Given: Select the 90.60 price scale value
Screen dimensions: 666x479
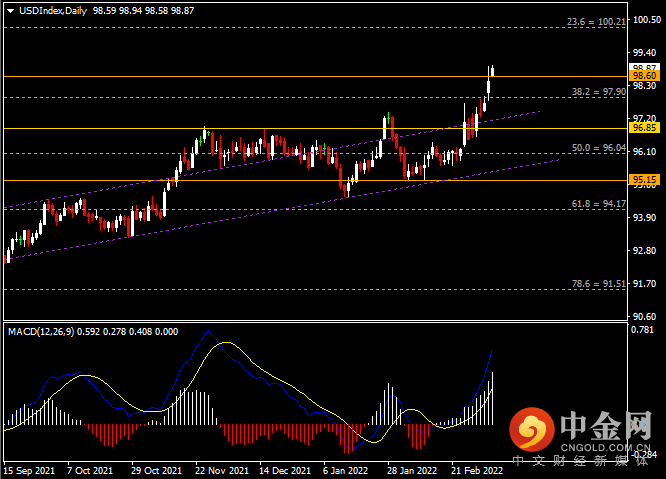Looking at the screenshot, I should pos(644,317).
